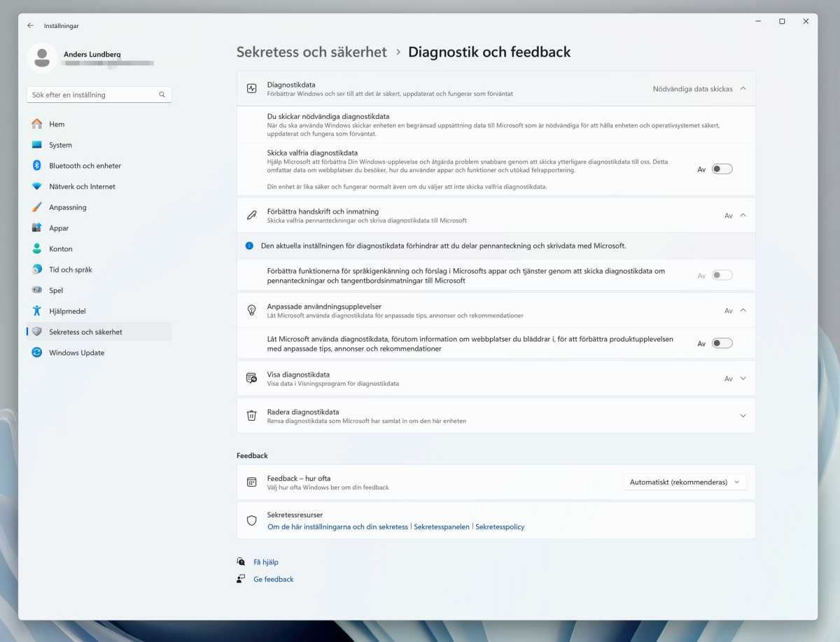
Task: Select Tid och språk in the sidebar
Action: (x=99, y=270)
